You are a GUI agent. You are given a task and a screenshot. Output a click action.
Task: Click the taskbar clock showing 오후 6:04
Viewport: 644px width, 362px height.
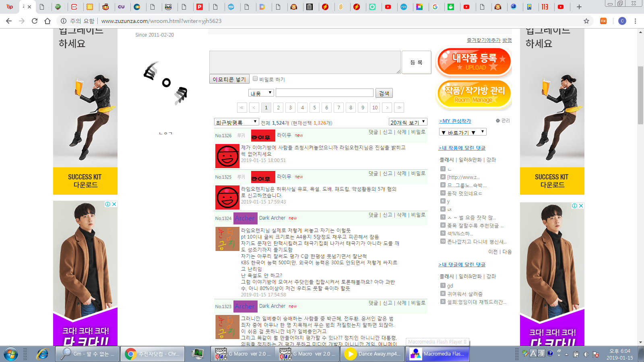pyautogui.click(x=619, y=354)
